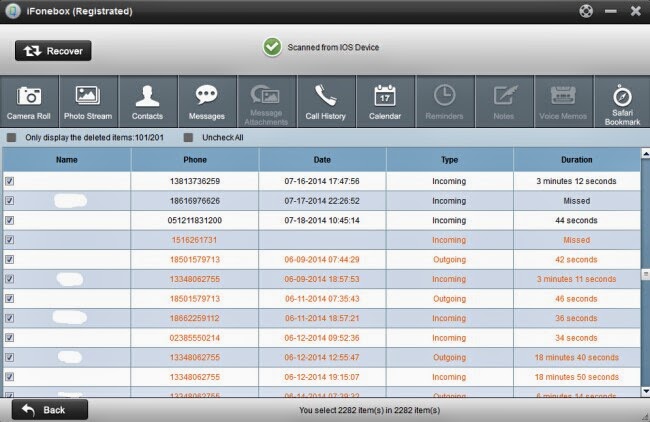The height and width of the screenshot is (422, 650).
Task: Click the scrollbar down arrow
Action: tap(645, 391)
